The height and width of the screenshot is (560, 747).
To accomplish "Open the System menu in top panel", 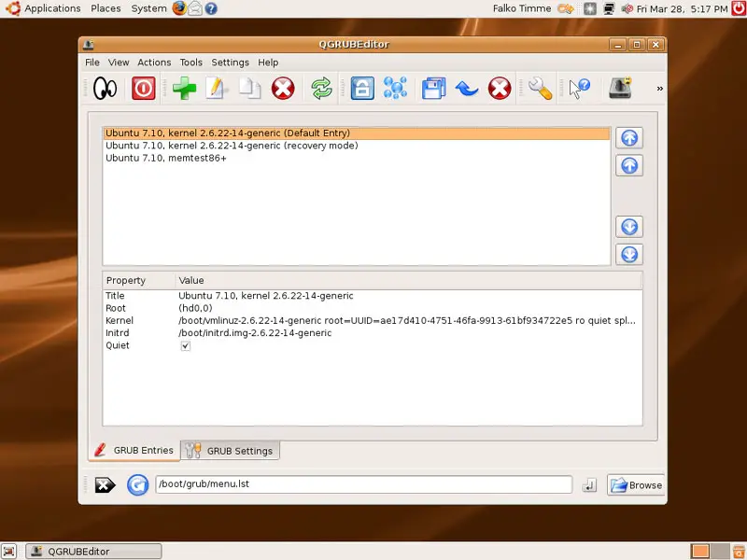I will click(149, 8).
